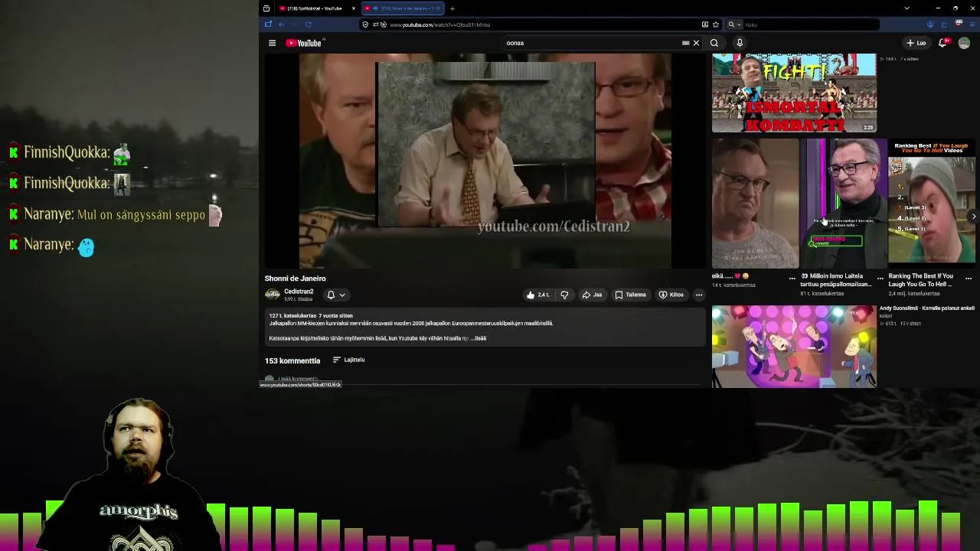Bookmark this page with star icon
Screen dimensions: 980x551
(x=716, y=24)
